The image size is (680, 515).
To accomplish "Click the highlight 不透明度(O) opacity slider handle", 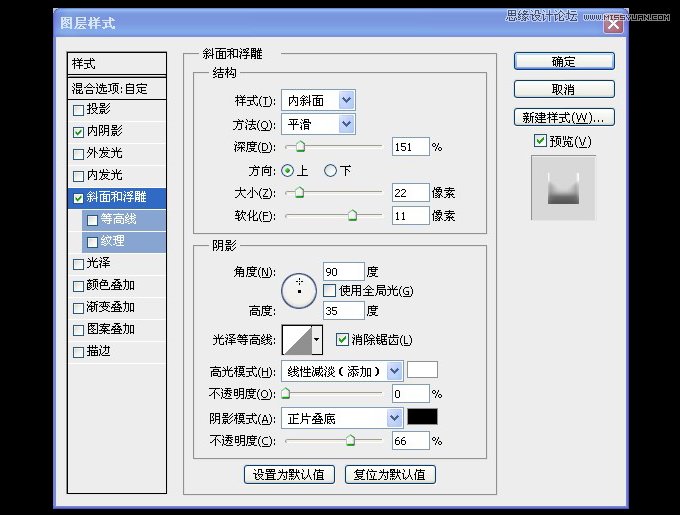I will pos(285,393).
